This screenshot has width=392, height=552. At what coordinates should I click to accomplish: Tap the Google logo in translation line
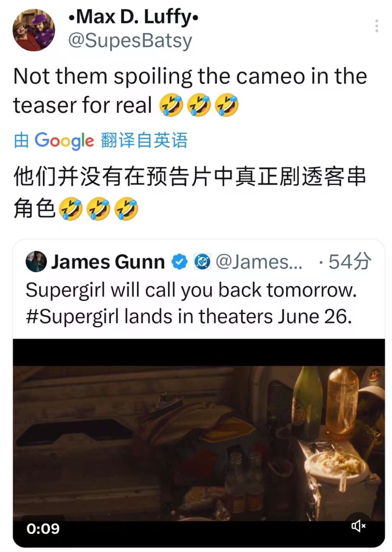point(64,140)
